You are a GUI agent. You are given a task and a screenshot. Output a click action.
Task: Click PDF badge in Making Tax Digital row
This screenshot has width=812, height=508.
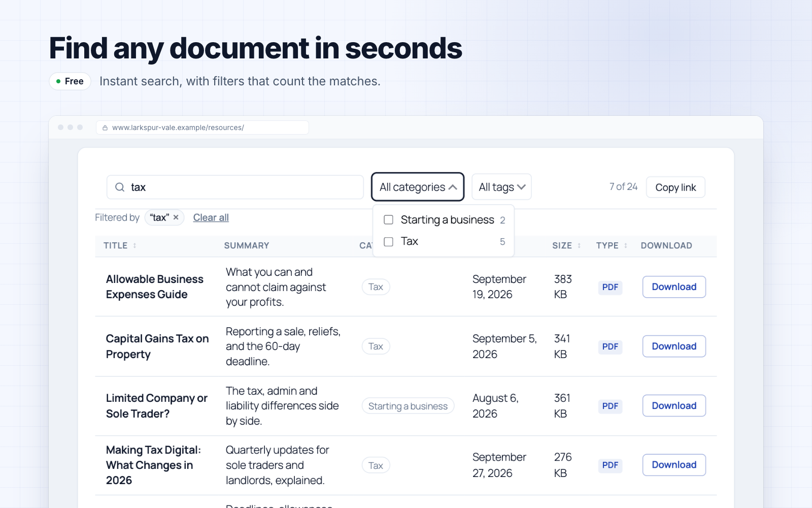tap(610, 465)
